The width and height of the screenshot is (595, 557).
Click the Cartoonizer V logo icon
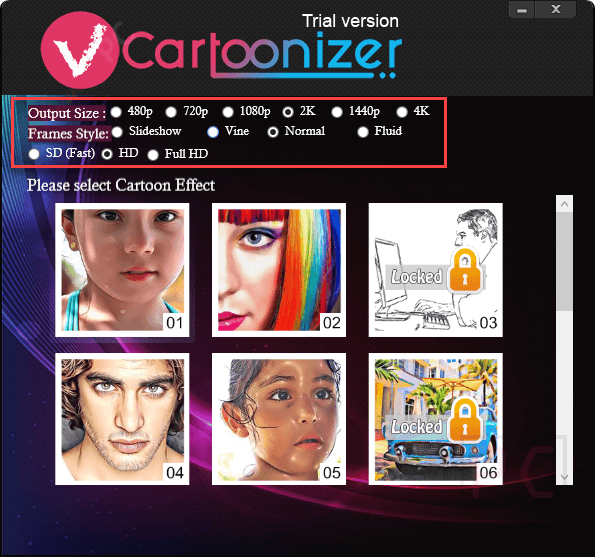pyautogui.click(x=79, y=50)
